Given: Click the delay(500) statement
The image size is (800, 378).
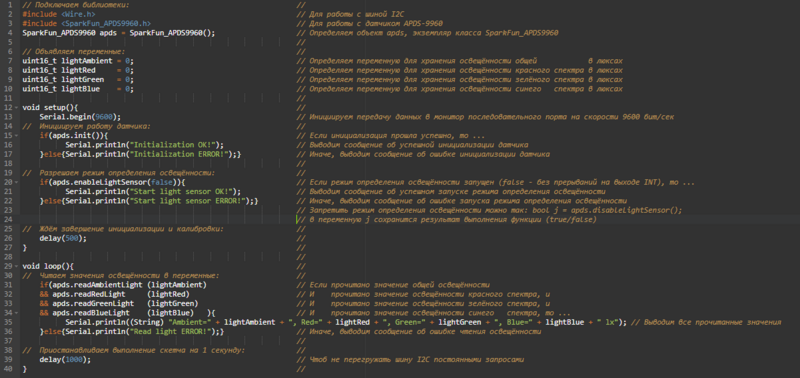Looking at the screenshot, I should (x=63, y=238).
